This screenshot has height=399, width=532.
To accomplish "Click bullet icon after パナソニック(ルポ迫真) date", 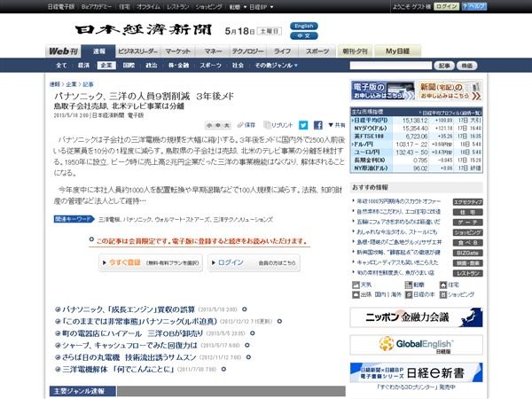I will (x=279, y=321).
